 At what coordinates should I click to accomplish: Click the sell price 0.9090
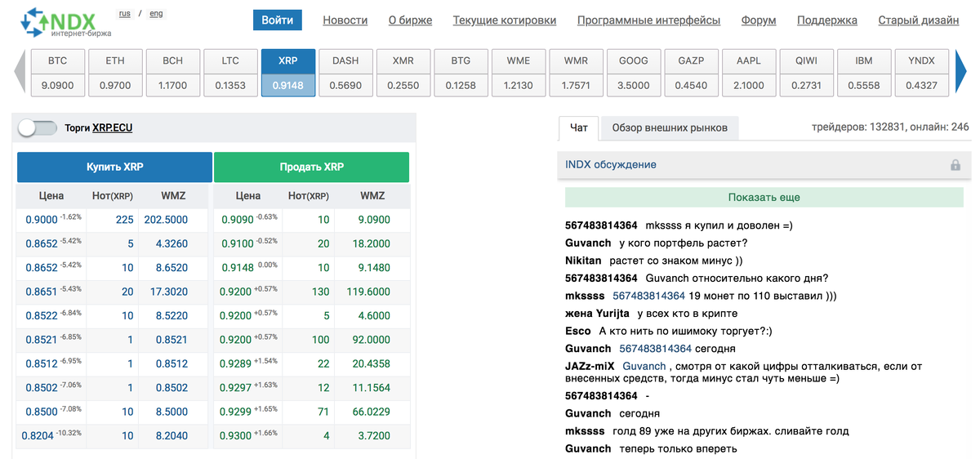coord(236,220)
